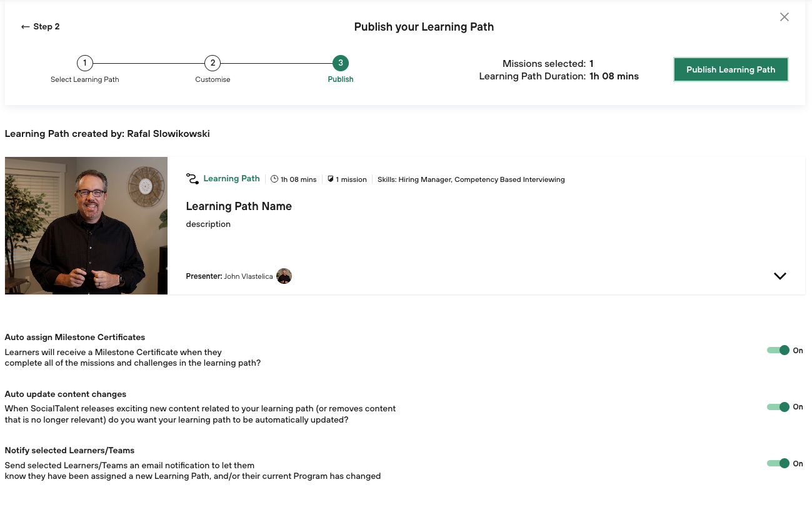Disable Auto update content changes toggle
Viewport: 812px width, 512px height.
click(x=778, y=407)
